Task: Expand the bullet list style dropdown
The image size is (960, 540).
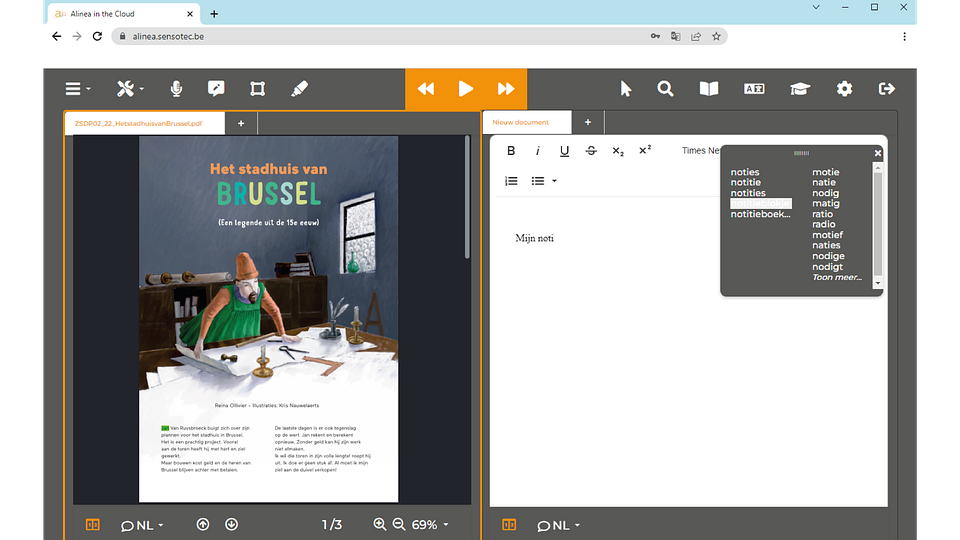Action: tap(554, 181)
